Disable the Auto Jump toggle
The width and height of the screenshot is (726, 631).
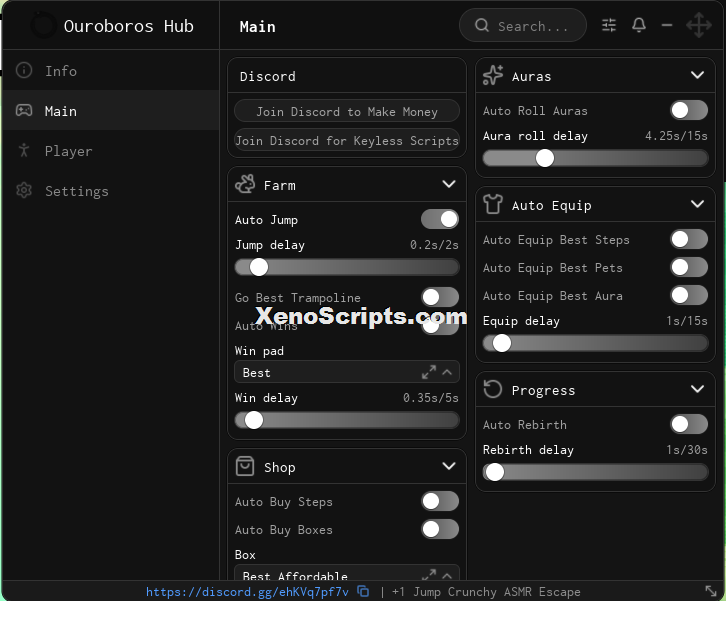(x=439, y=219)
